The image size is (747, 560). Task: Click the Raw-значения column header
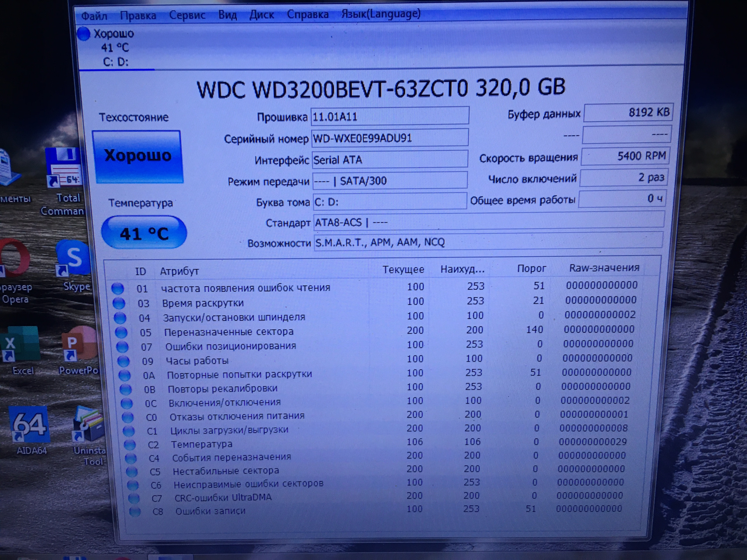point(604,268)
